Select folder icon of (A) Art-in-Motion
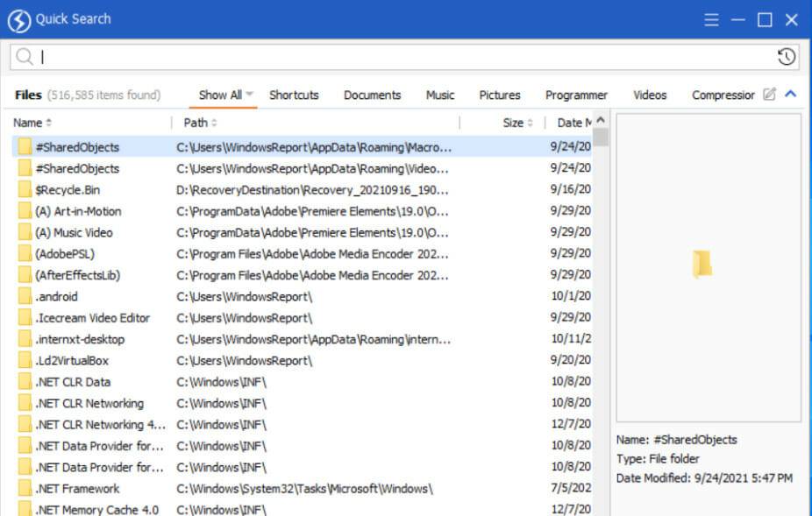This screenshot has width=812, height=516. coord(25,210)
